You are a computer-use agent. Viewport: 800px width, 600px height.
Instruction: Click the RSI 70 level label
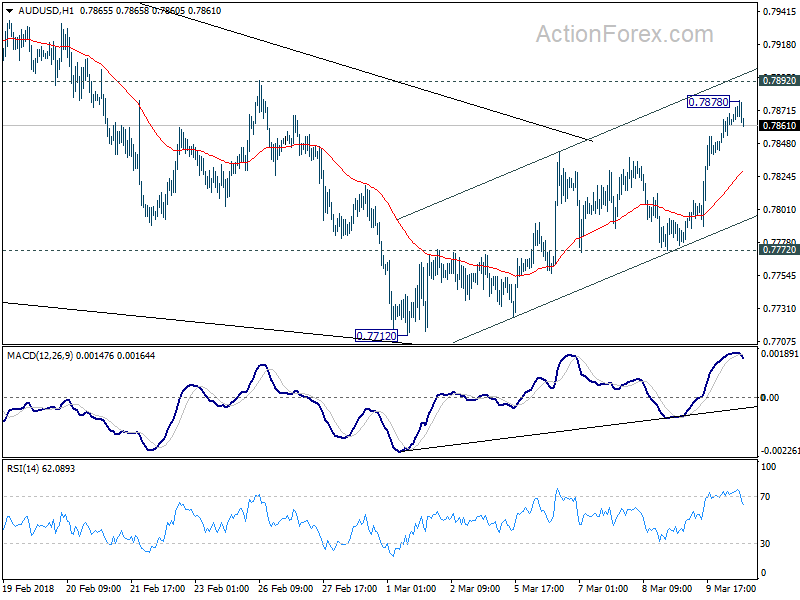[765, 496]
